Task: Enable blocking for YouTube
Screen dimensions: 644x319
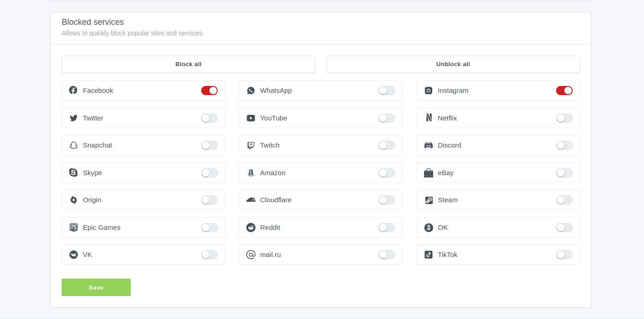Action: coord(387,118)
